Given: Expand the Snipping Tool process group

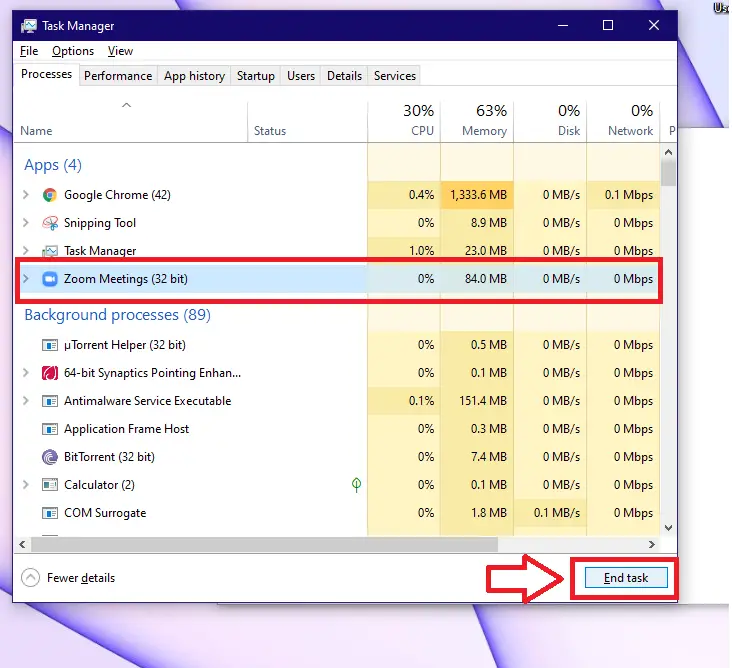Looking at the screenshot, I should [x=26, y=223].
